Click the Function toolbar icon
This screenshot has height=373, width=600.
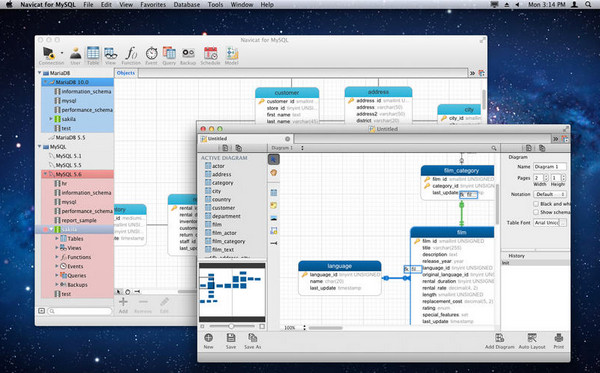pyautogui.click(x=131, y=55)
